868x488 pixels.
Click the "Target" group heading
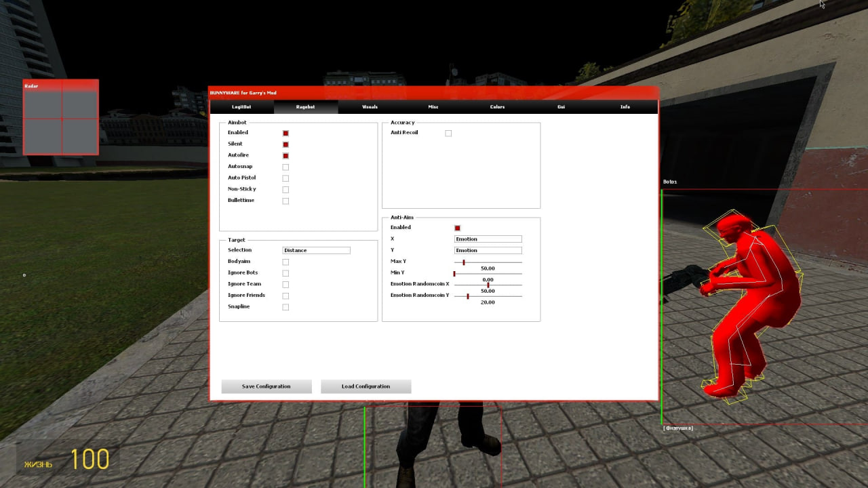(237, 240)
